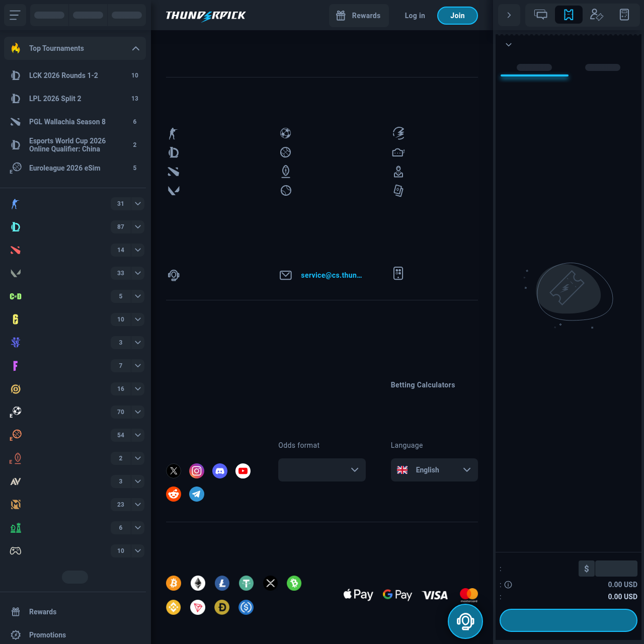This screenshot has height=644, width=644.
Task: Click the Counter-Strike icon in the sidebar
Action: [x=15, y=204]
